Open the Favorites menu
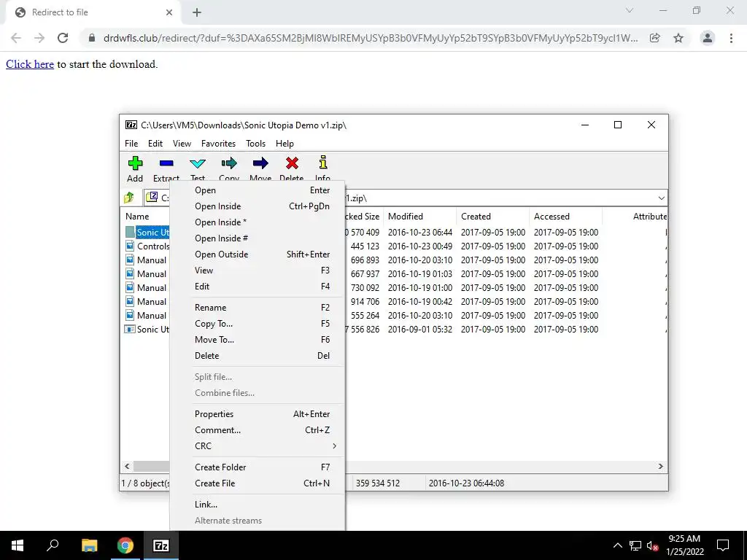747x560 pixels. pyautogui.click(x=218, y=144)
